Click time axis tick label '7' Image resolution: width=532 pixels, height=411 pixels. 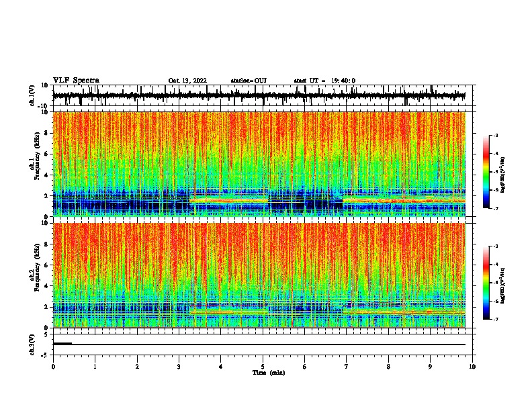pyautogui.click(x=347, y=367)
